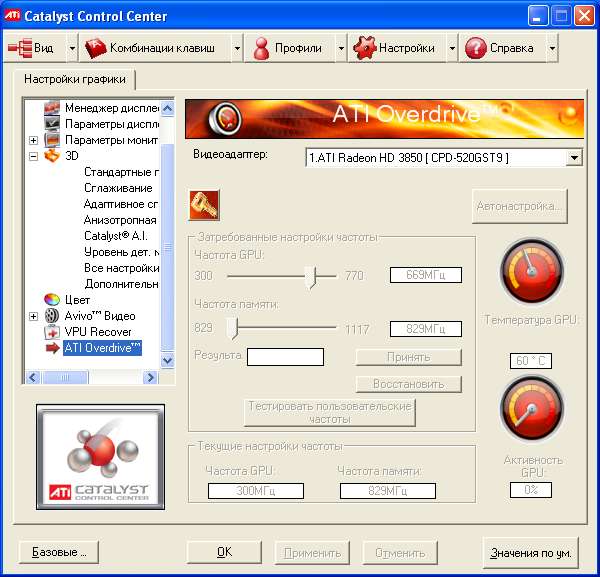Click the Значения по ум. button

tap(530, 553)
